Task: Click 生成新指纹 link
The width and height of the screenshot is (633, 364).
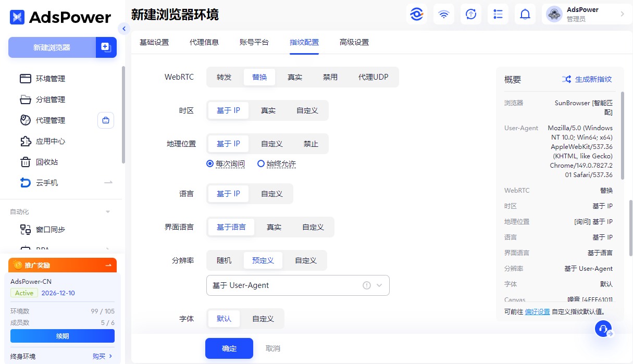Action: pyautogui.click(x=593, y=79)
